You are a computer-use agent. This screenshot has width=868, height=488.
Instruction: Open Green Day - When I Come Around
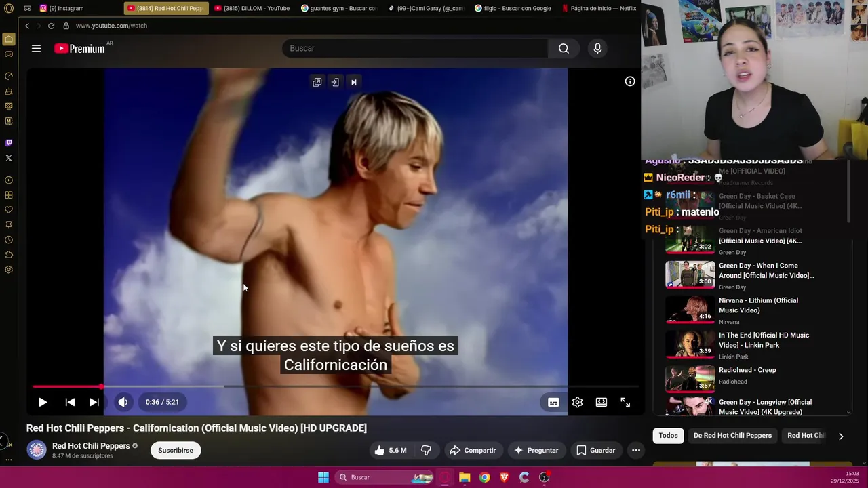[739, 275]
